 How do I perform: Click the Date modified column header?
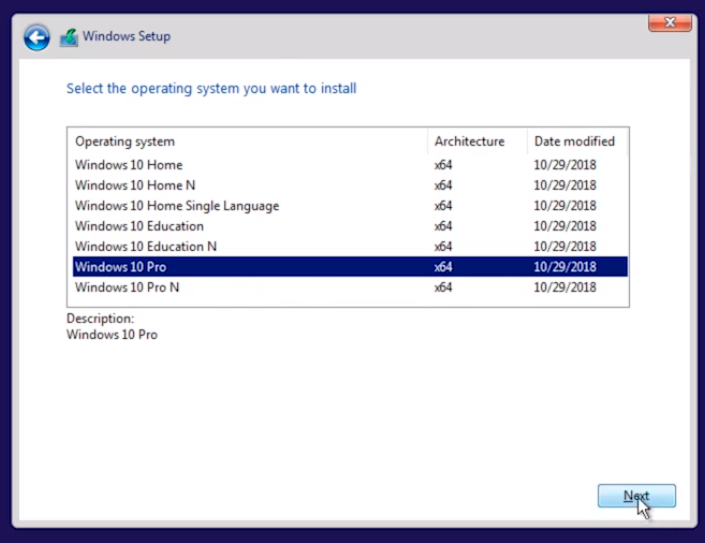click(574, 142)
